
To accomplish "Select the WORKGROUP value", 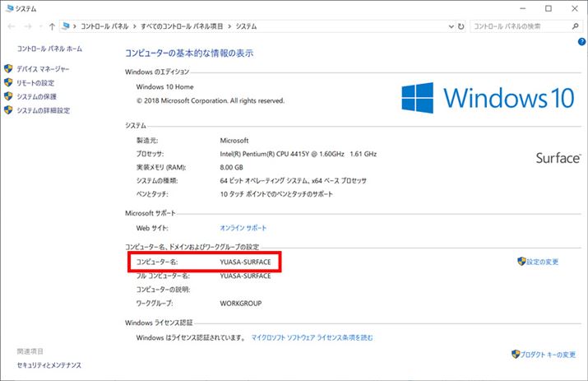I will pyautogui.click(x=241, y=304).
